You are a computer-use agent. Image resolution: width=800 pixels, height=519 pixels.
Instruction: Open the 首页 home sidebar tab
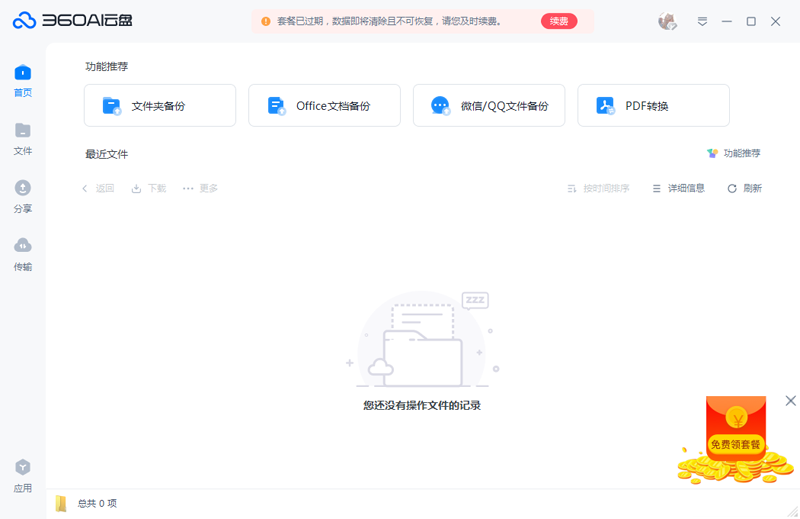coord(22,79)
